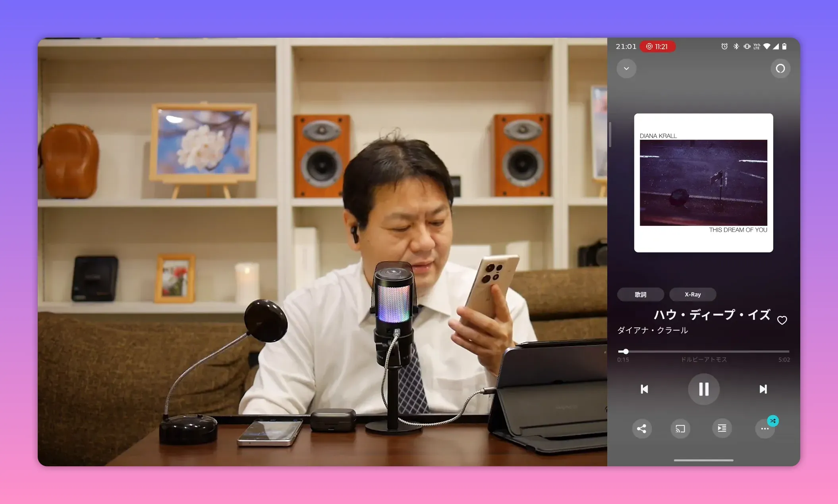This screenshot has width=838, height=504.
Task: Open the play queue
Action: [722, 429]
